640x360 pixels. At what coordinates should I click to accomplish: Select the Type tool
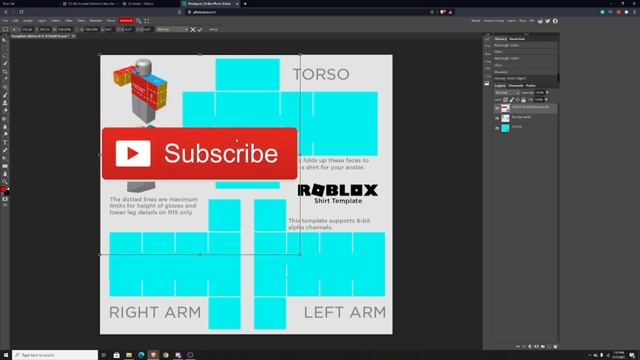(5, 142)
